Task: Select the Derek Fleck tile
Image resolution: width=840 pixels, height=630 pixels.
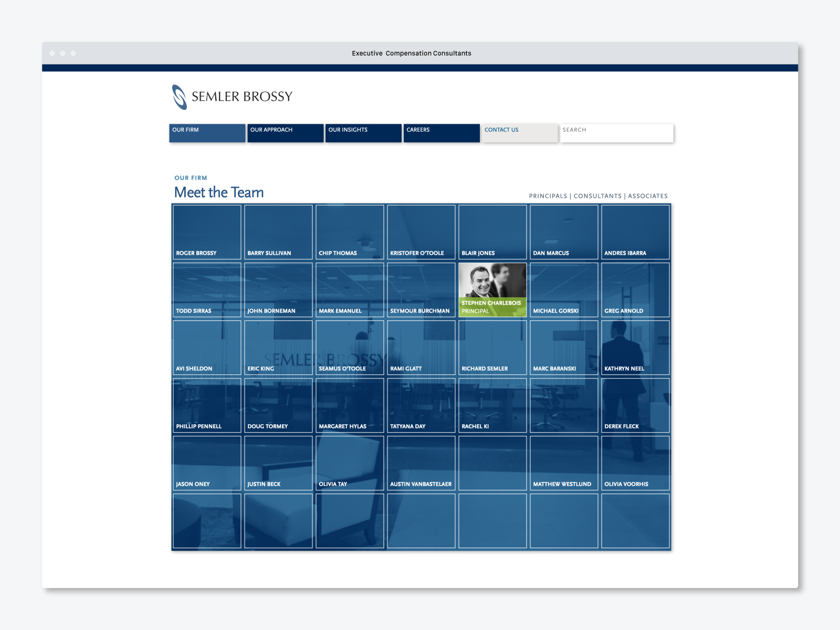Action: click(x=635, y=405)
